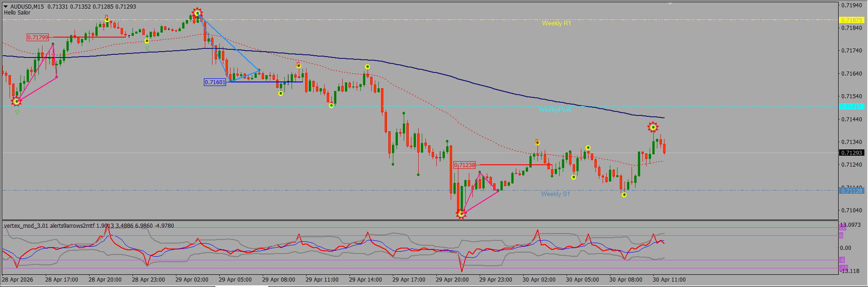868x287 pixels.
Task: Click the 30 Apr 02:00 time axis label
Action: click(x=539, y=279)
